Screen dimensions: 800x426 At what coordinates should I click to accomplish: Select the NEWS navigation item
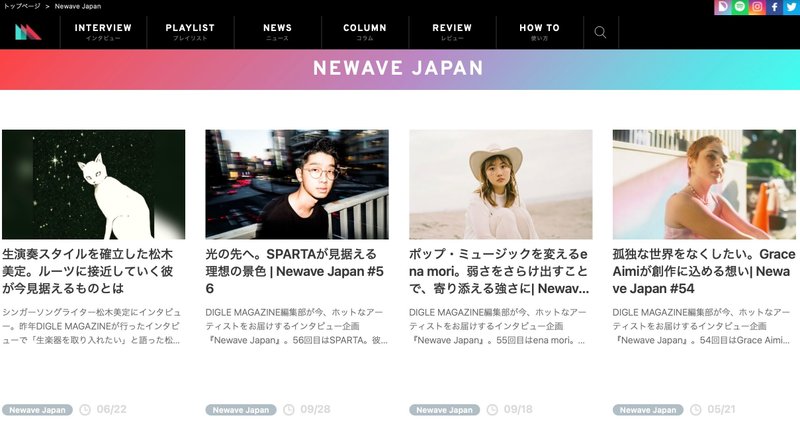(278, 32)
